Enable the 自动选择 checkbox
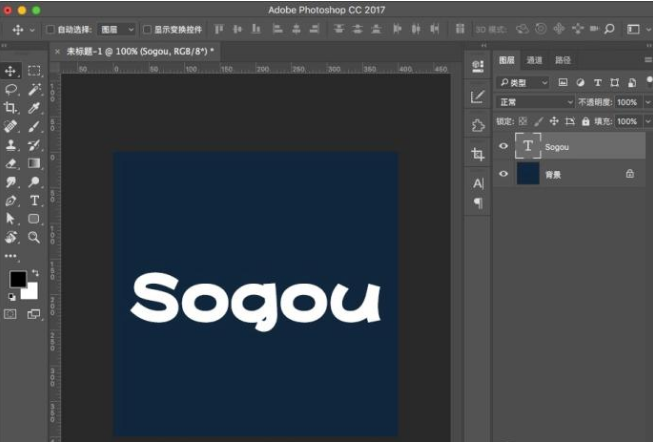 50,30
